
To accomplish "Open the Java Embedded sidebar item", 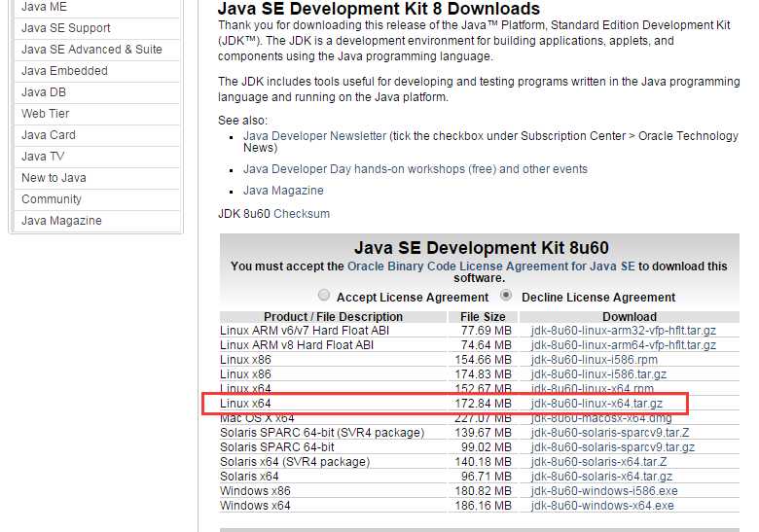I will tap(64, 71).
